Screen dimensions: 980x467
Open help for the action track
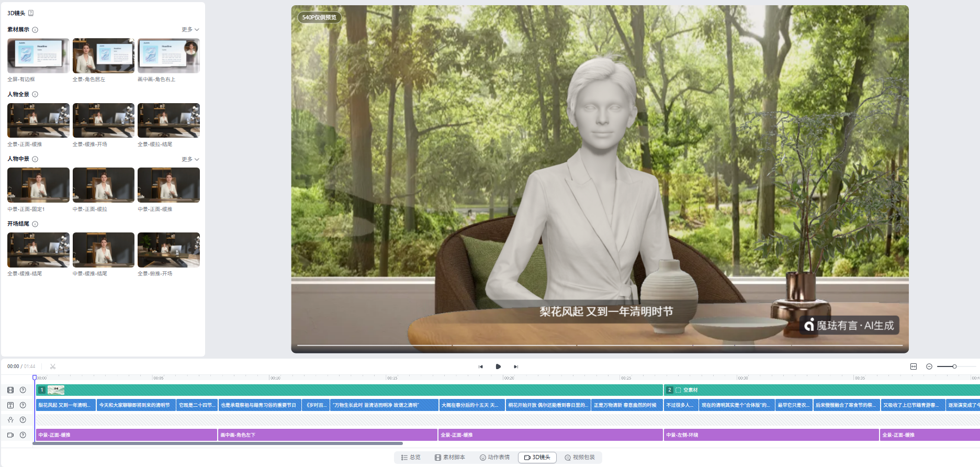click(x=23, y=420)
